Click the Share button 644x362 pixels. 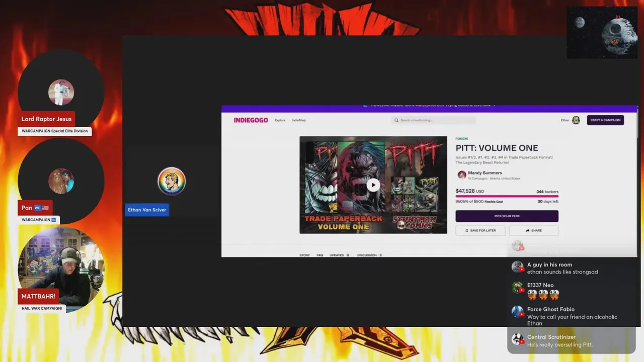[x=533, y=230]
